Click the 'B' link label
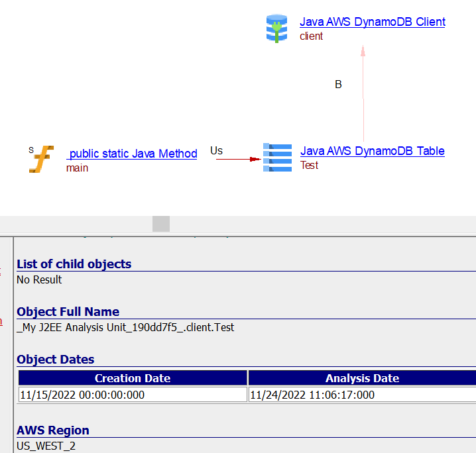The image size is (476, 453). 338,85
